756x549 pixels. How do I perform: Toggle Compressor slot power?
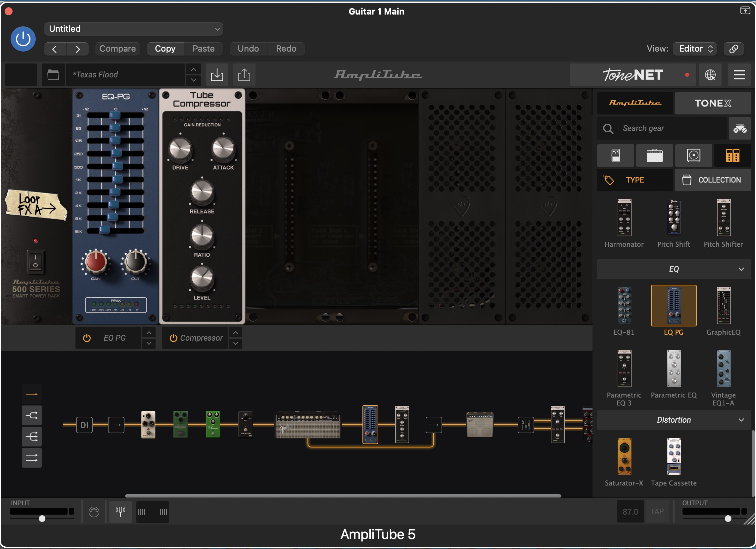pyautogui.click(x=173, y=338)
